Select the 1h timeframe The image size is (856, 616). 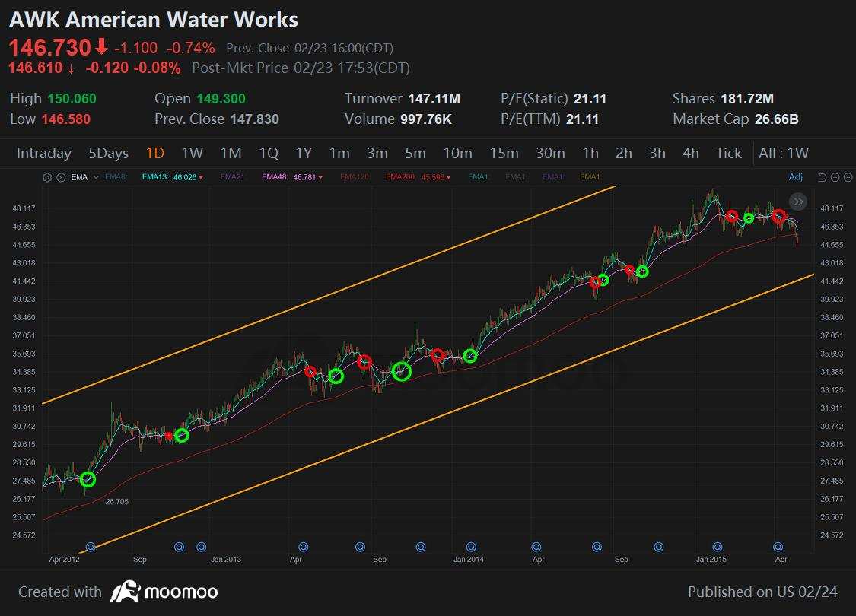(590, 154)
